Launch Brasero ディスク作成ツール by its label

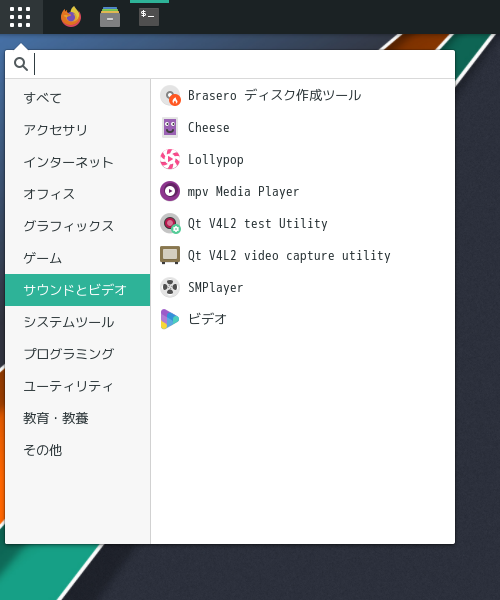click(274, 95)
